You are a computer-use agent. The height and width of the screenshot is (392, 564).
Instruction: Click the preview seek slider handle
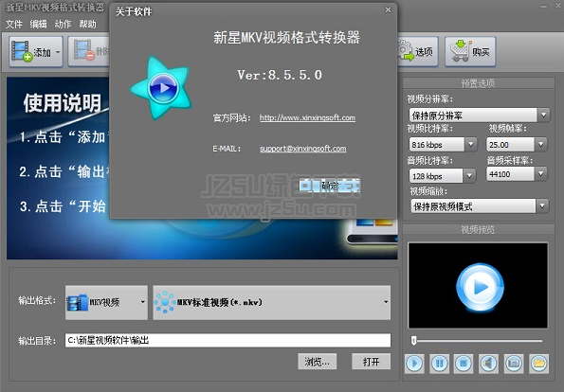tap(413, 340)
